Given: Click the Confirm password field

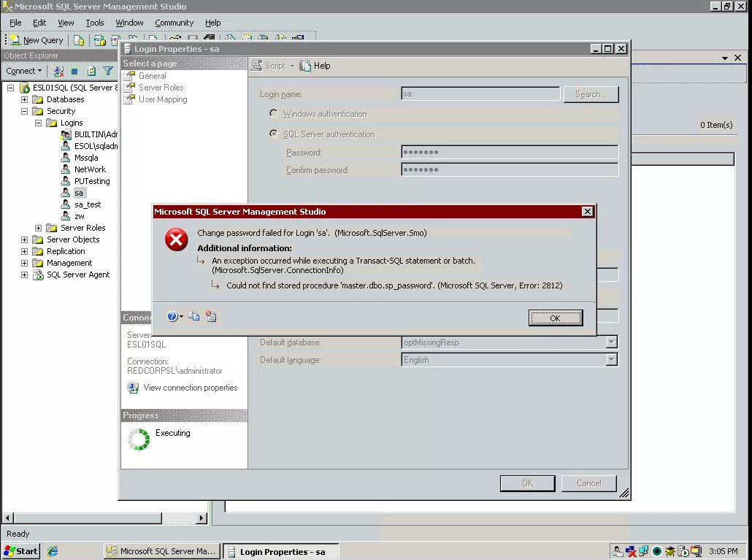Looking at the screenshot, I should [x=510, y=169].
